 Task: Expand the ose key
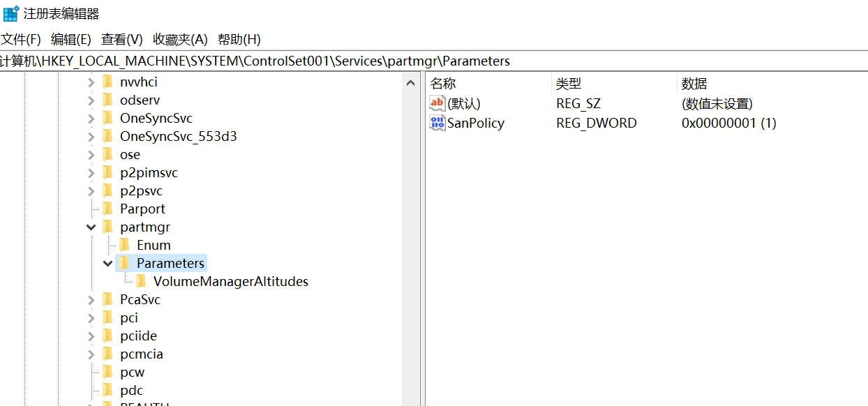[x=91, y=155]
